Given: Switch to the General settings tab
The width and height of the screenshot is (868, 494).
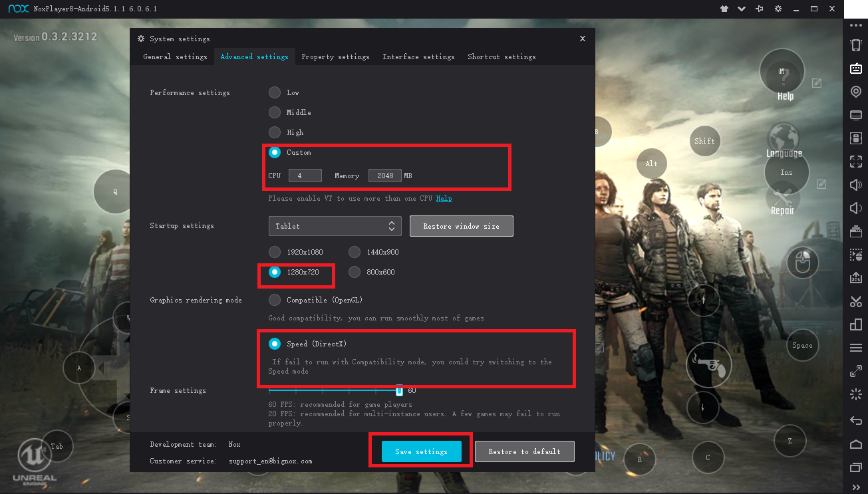Looking at the screenshot, I should coord(175,57).
